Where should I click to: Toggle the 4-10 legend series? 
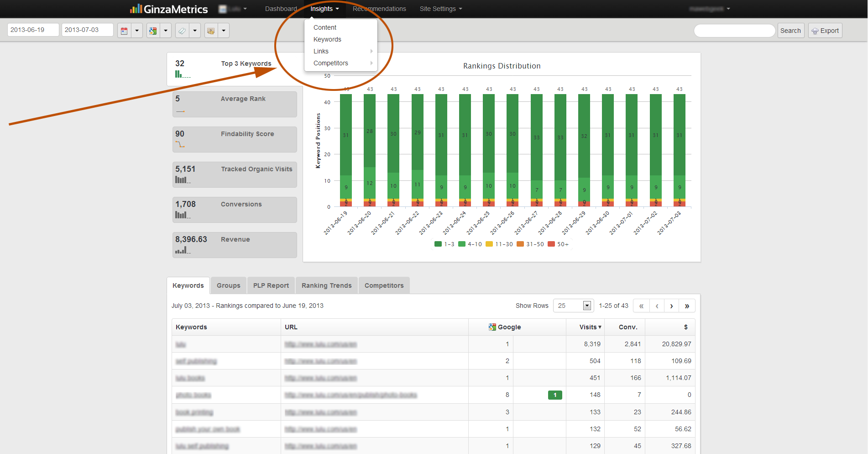(470, 244)
